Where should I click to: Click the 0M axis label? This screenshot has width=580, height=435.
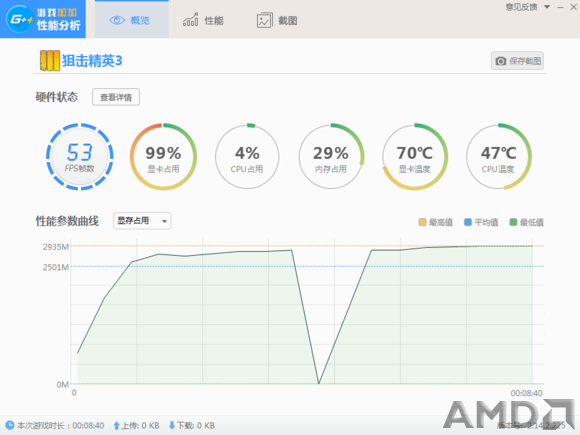(x=63, y=385)
